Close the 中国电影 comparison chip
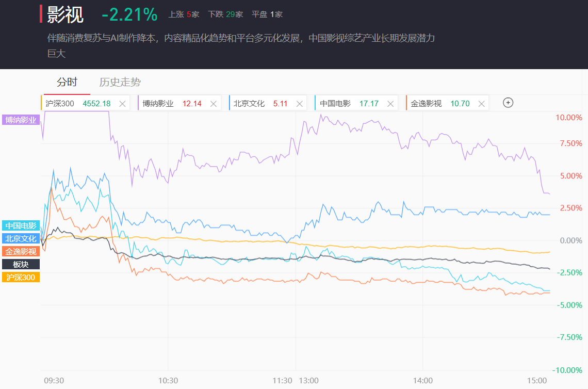 click(x=390, y=104)
